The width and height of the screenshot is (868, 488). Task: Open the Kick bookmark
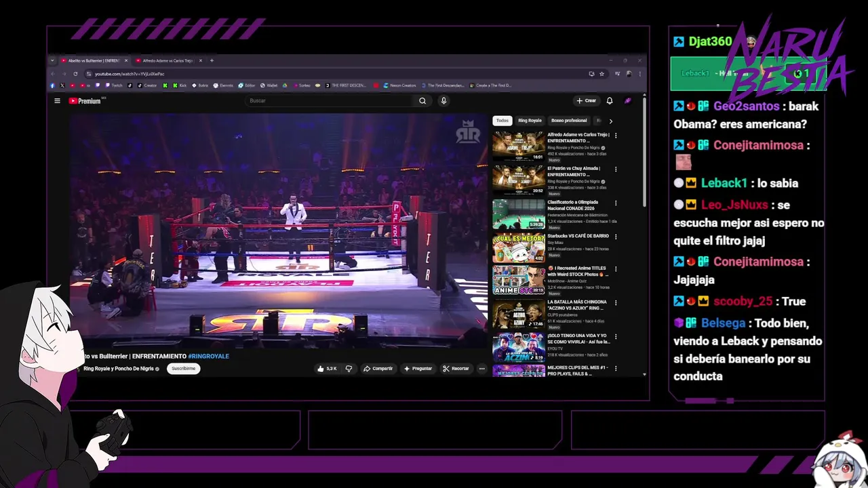[179, 85]
